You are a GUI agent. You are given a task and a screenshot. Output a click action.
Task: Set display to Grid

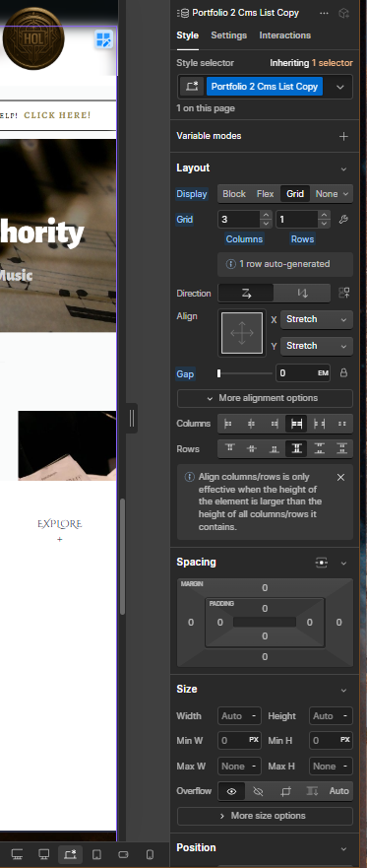pos(295,194)
